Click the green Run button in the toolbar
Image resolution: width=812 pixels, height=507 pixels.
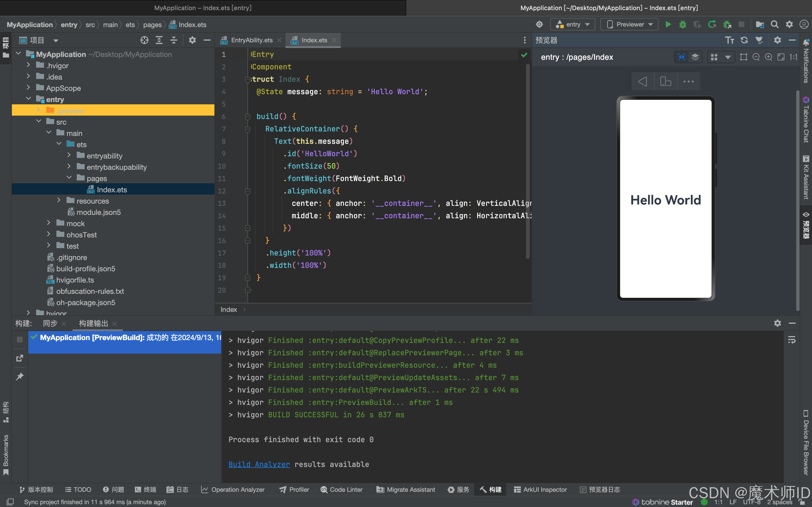click(x=668, y=25)
